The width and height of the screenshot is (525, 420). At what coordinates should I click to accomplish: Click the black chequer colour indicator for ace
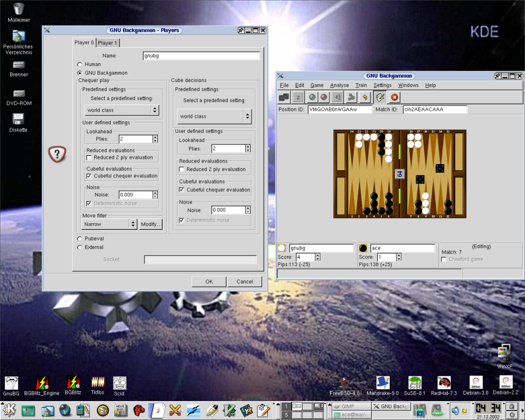pos(362,248)
